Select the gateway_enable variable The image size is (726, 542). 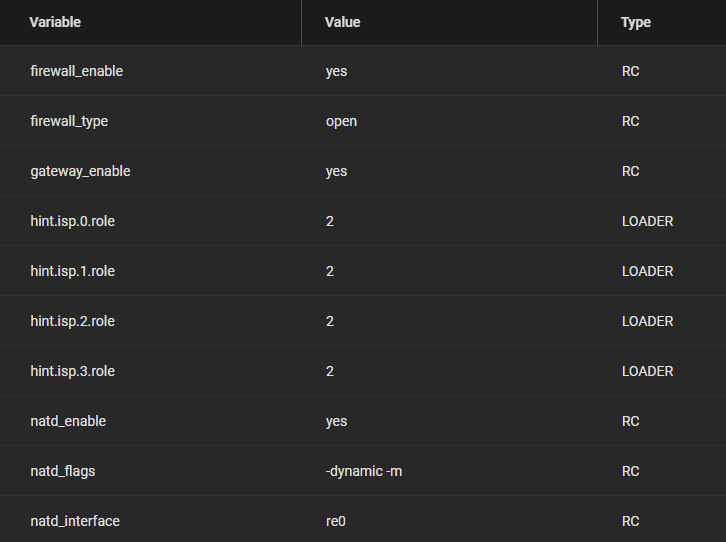pyautogui.click(x=81, y=171)
